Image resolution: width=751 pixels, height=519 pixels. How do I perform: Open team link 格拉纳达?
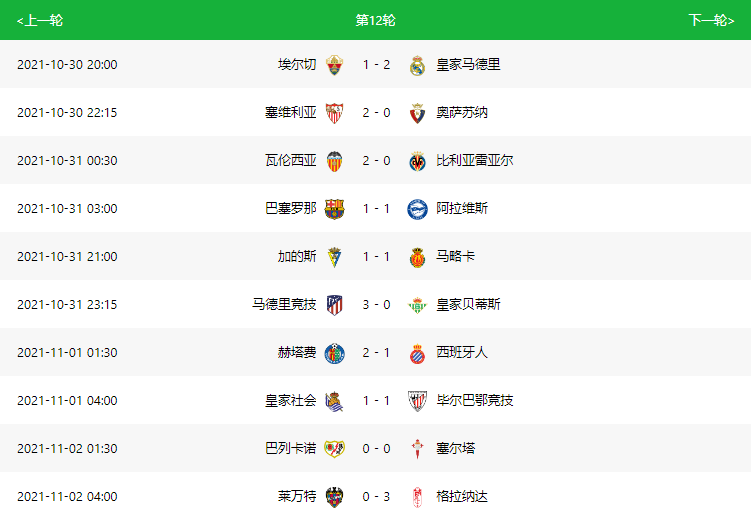pyautogui.click(x=462, y=496)
